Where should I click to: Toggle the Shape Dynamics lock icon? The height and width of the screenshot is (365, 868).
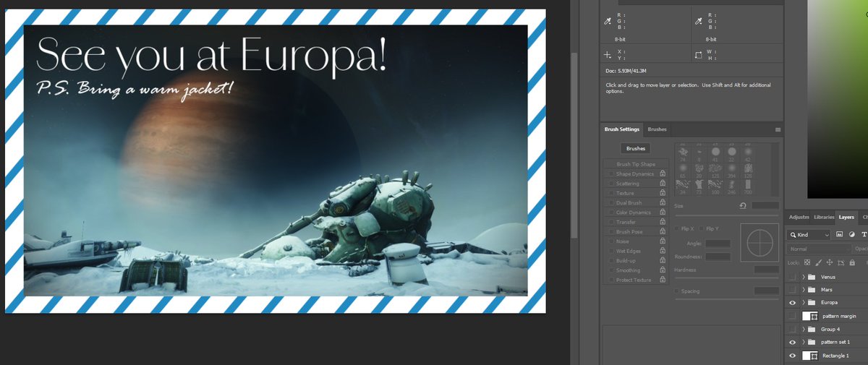coord(663,173)
